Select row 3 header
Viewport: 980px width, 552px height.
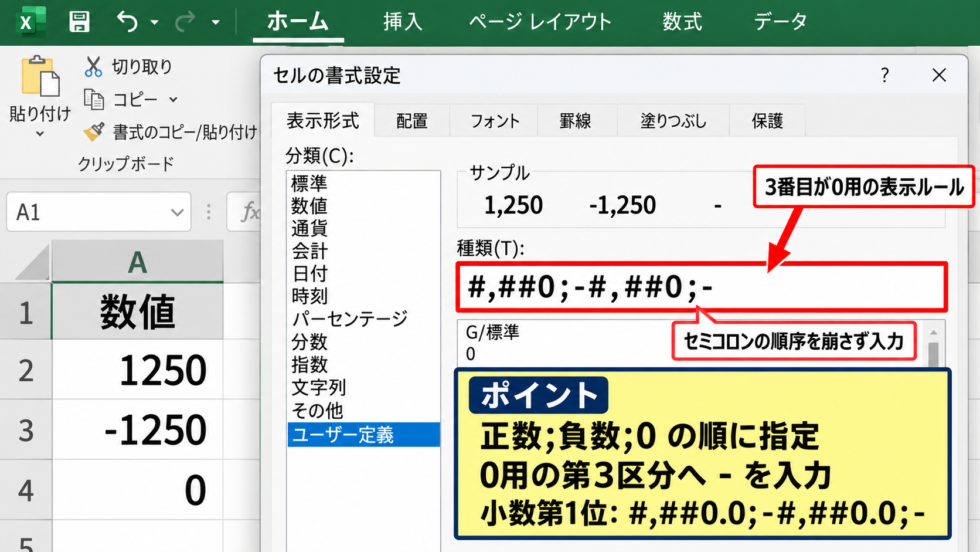point(26,430)
